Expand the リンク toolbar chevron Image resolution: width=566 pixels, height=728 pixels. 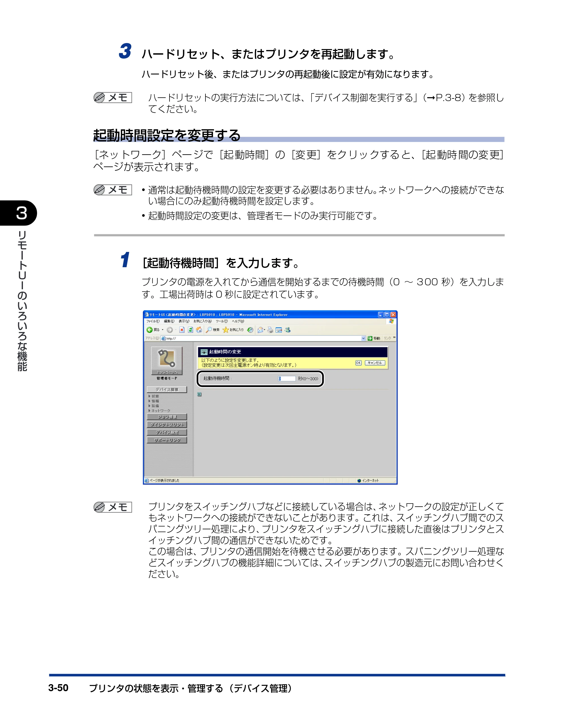click(394, 338)
